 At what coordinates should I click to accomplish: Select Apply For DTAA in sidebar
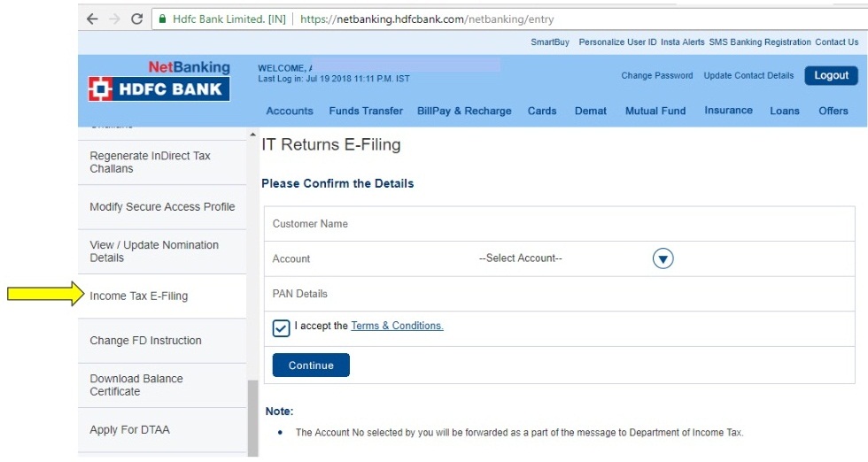(162, 430)
